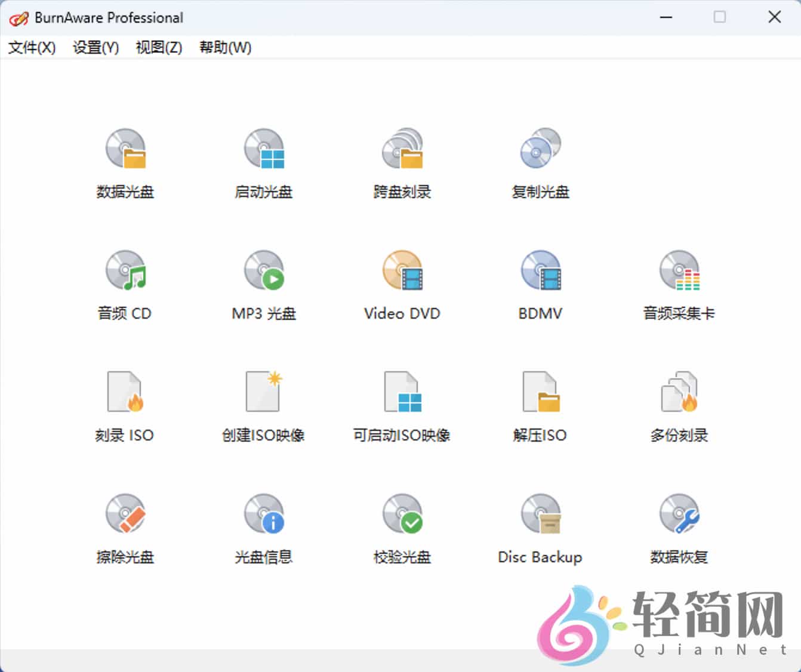Launch the 音频采集卡 audio grabber
Image resolution: width=801 pixels, height=672 pixels.
pyautogui.click(x=679, y=283)
